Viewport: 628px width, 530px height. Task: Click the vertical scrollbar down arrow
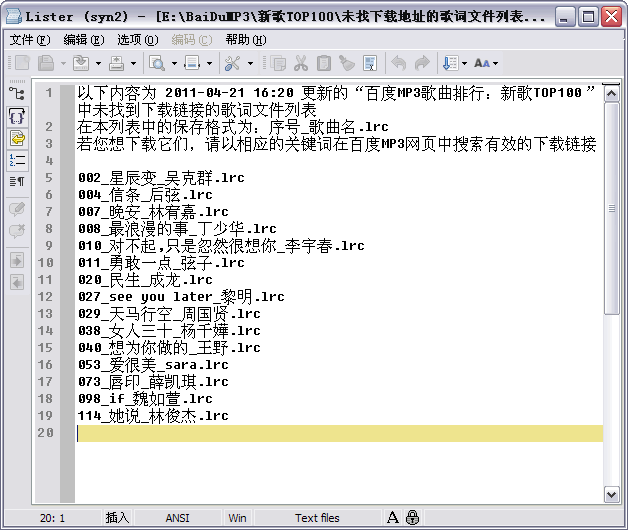pos(611,495)
